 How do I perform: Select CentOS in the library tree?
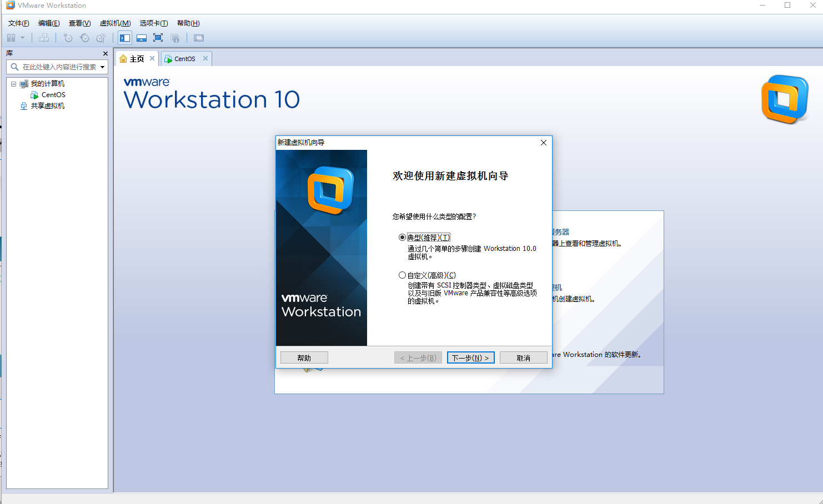pos(53,95)
